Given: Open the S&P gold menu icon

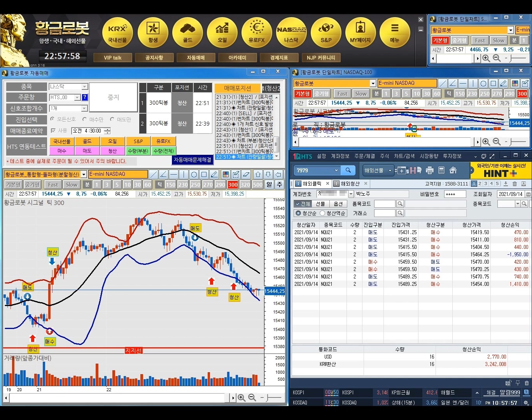Looking at the screenshot, I should coord(326,33).
